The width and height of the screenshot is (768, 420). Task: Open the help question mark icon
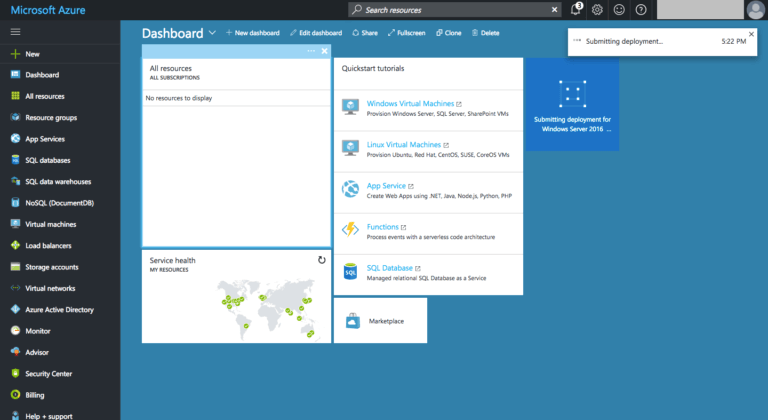(x=641, y=10)
